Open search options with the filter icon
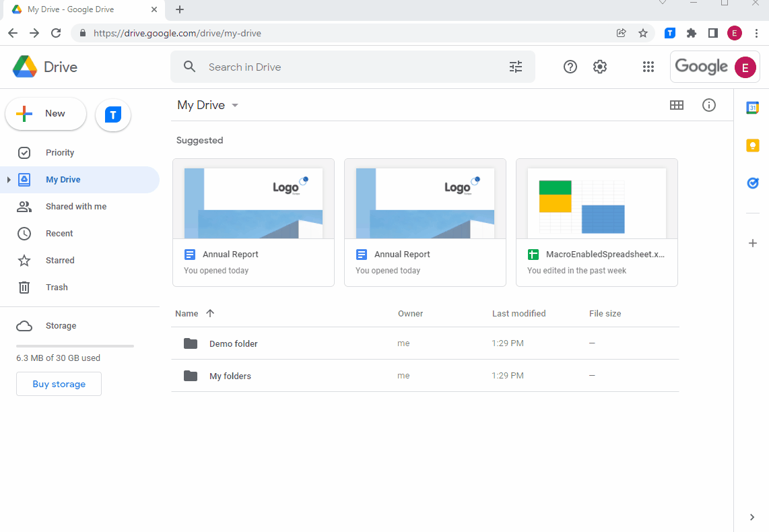The image size is (769, 532). point(516,67)
